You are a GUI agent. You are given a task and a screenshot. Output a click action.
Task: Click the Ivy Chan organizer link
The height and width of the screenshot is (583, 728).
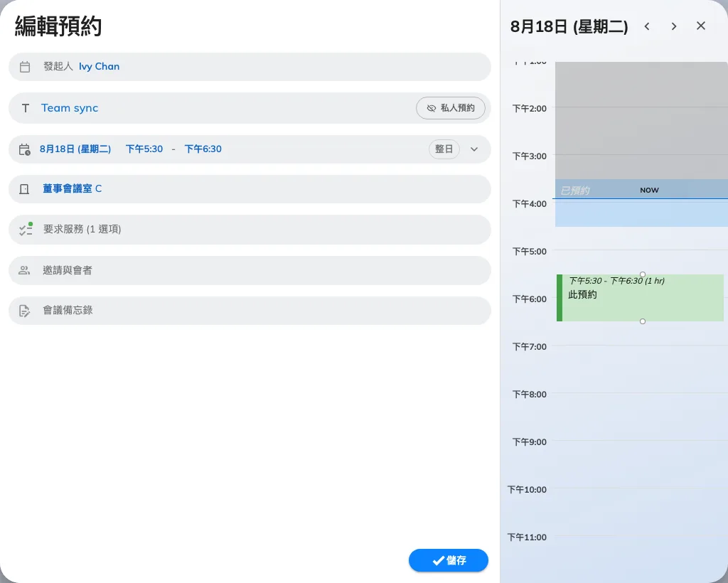[99, 66]
